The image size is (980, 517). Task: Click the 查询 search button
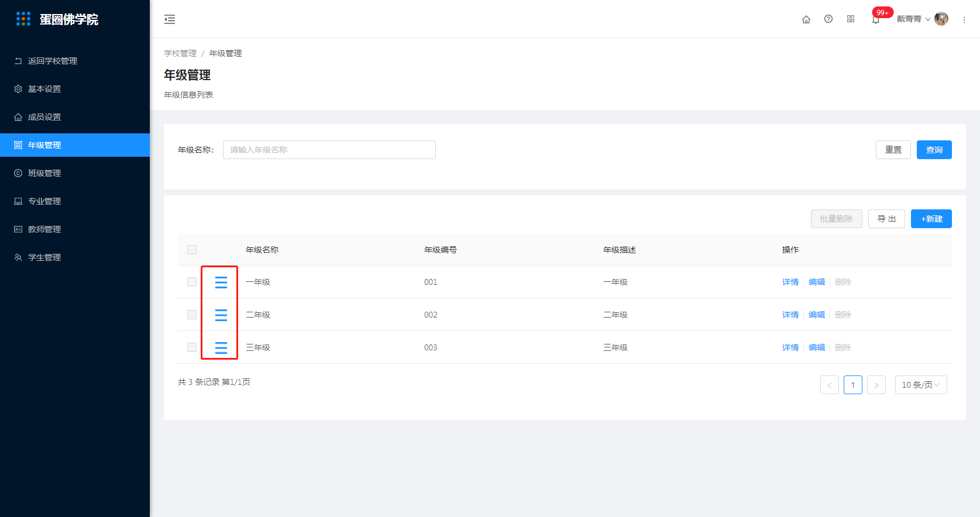(934, 150)
